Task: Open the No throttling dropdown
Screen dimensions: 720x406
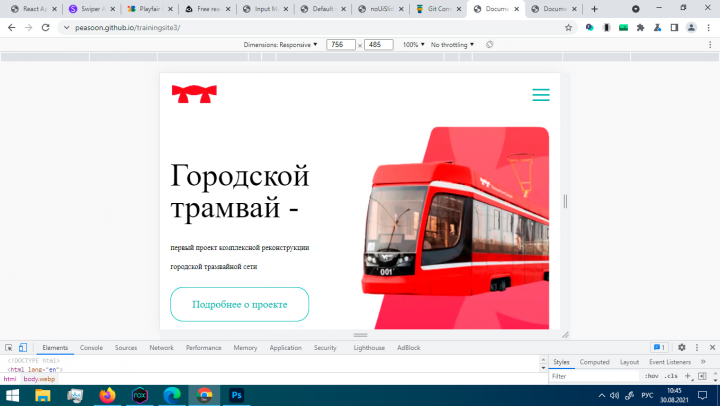Action: click(452, 45)
